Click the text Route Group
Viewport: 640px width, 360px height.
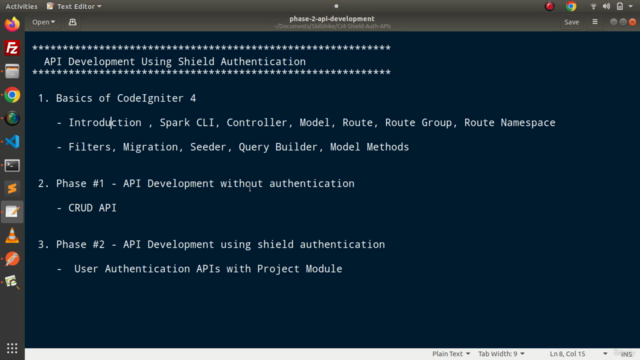419,123
